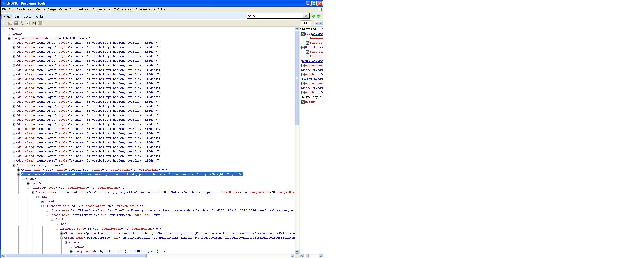Click the green next-search-result arrow
The width and height of the screenshot is (644, 258).
tap(319, 16)
